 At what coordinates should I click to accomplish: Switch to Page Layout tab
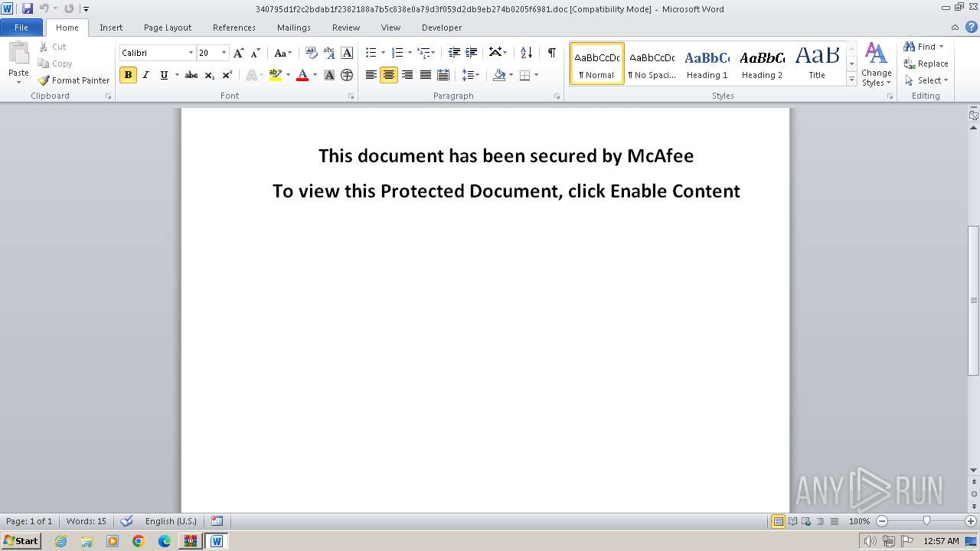click(x=168, y=27)
